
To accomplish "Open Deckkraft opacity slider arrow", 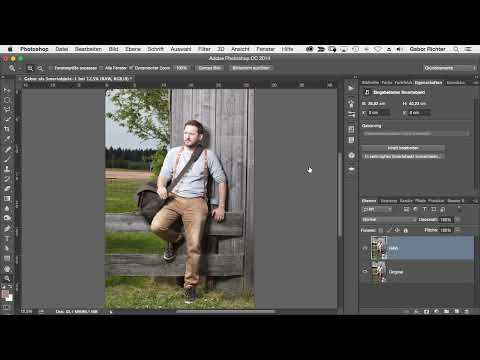I will [x=458, y=220].
